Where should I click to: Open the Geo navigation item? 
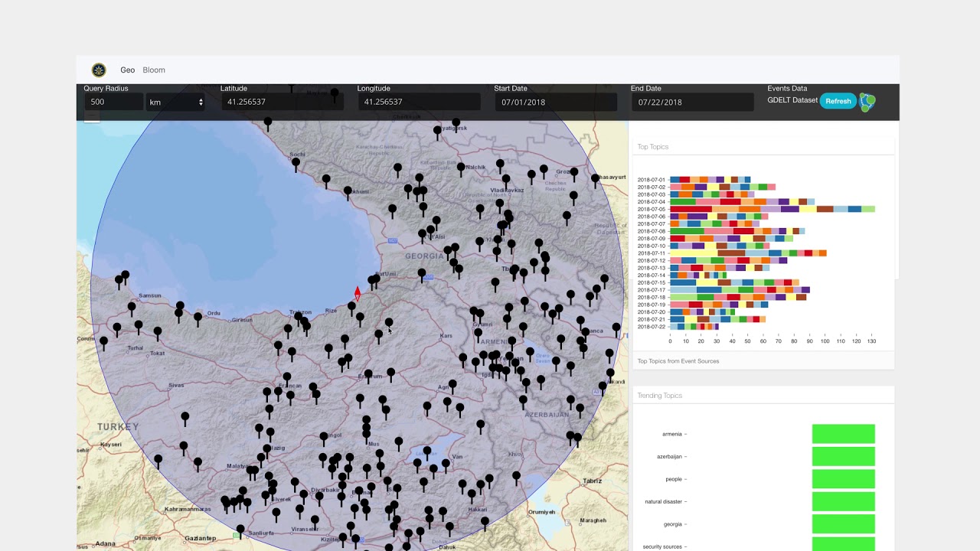point(127,70)
